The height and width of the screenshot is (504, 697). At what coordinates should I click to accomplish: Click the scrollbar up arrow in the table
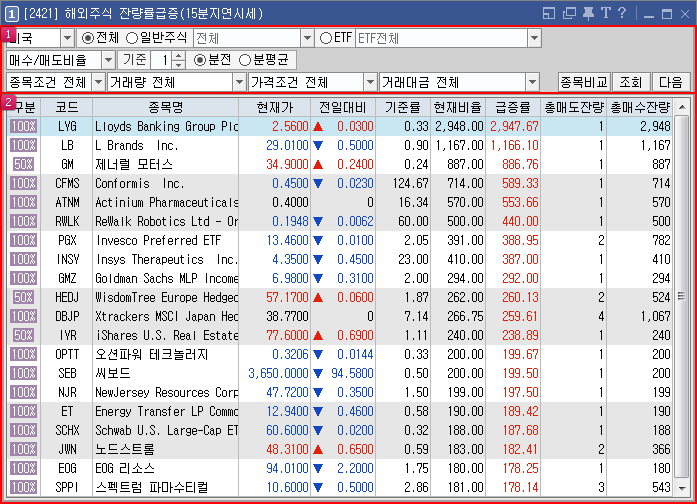pos(682,107)
